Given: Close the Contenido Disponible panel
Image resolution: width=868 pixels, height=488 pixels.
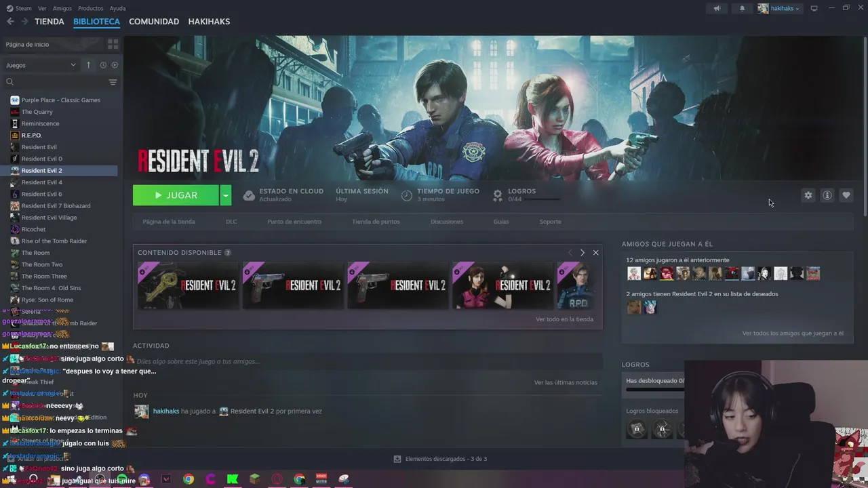Looking at the screenshot, I should pyautogui.click(x=595, y=253).
